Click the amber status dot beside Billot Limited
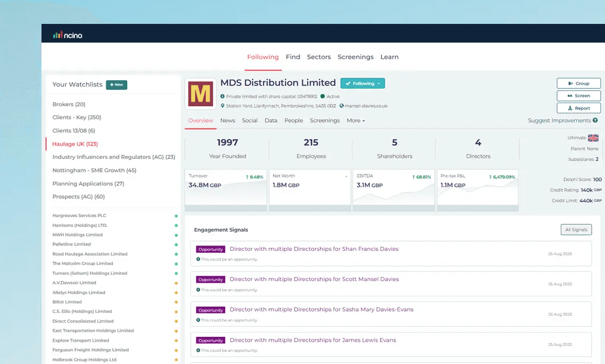 (x=176, y=302)
